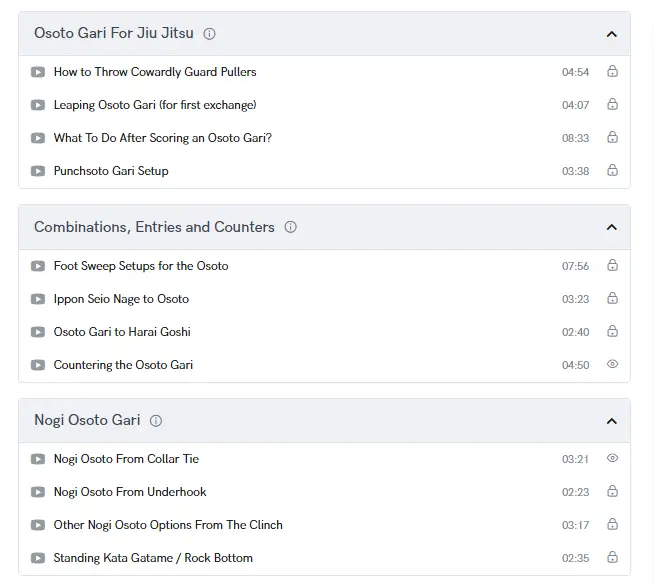
Task: Click the info icon beside Nogi Osoto Gari
Action: pyautogui.click(x=156, y=421)
